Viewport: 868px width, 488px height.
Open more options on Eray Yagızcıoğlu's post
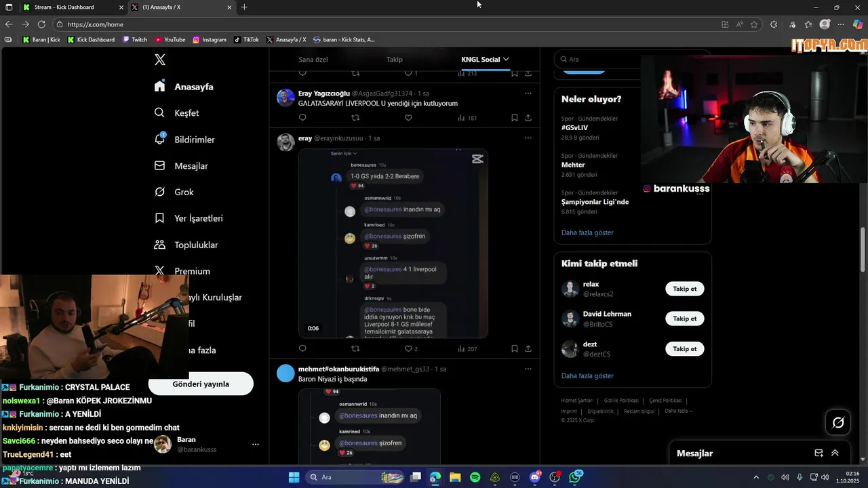[528, 94]
